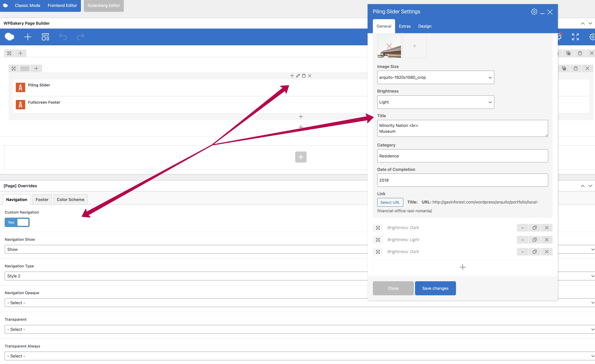Toggle the Custom Navigation Yes switch
The image size is (595, 364).
[17, 222]
